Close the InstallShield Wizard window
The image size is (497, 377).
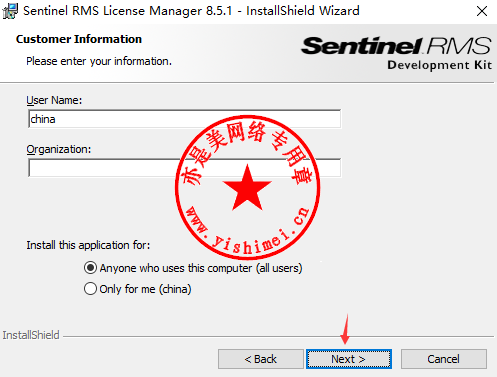[482, 11]
